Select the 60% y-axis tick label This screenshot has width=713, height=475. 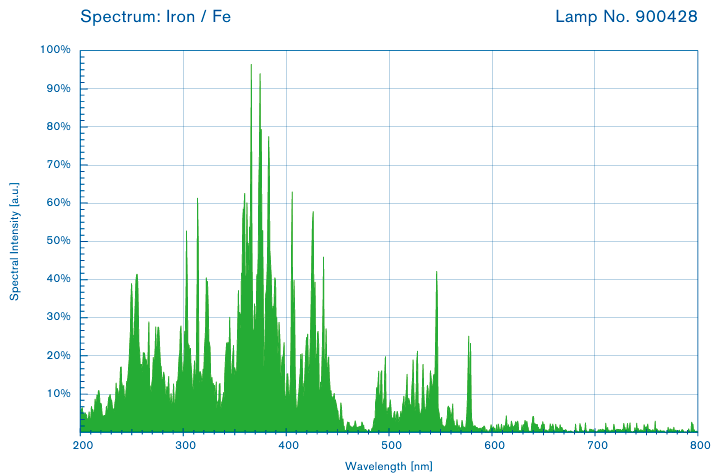[58, 203]
